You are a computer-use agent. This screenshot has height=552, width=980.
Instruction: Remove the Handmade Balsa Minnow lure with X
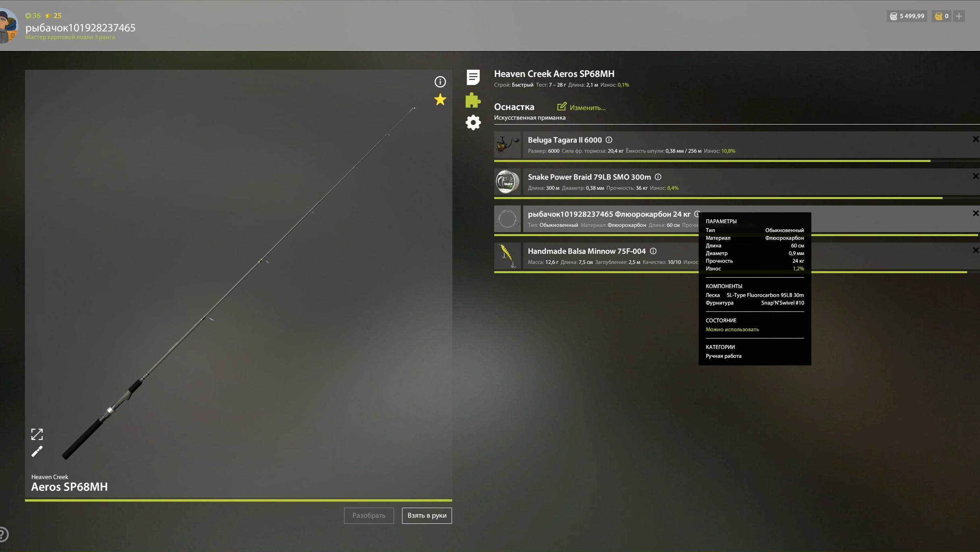pos(975,250)
